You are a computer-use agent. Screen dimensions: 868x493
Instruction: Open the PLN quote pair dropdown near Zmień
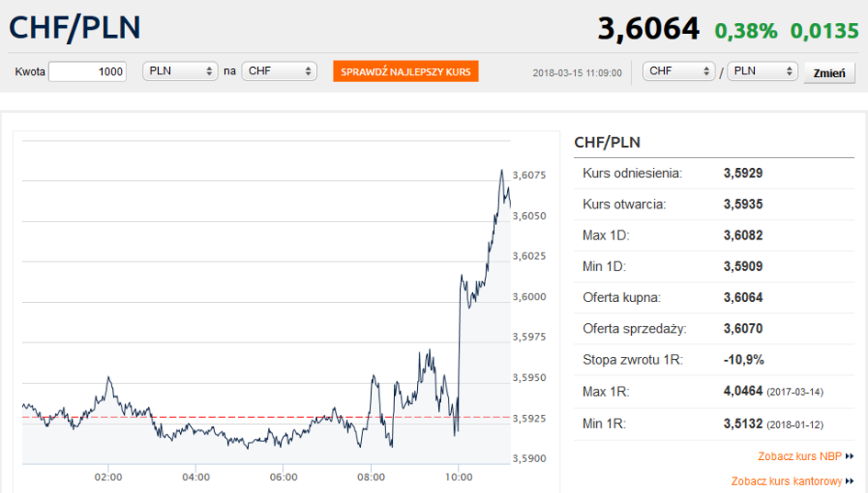(762, 71)
